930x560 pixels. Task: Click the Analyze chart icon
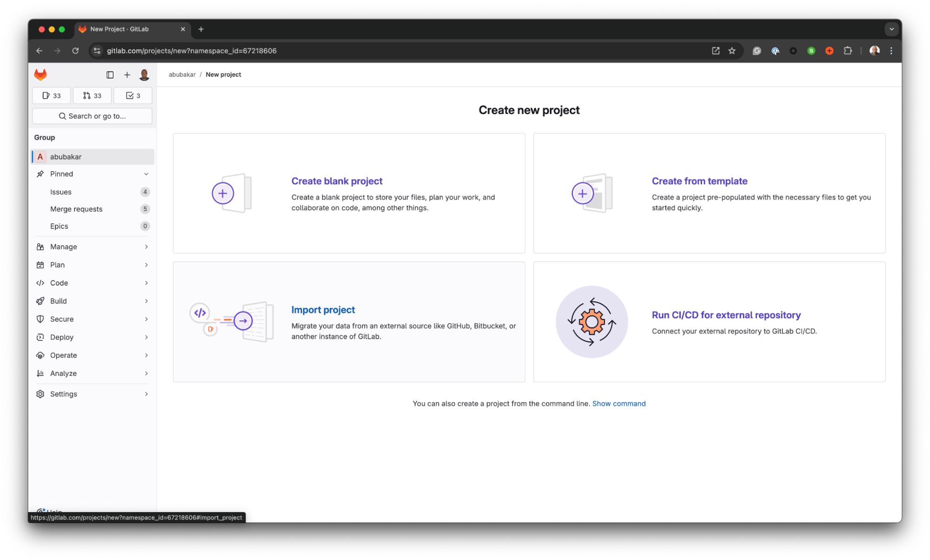[40, 373]
